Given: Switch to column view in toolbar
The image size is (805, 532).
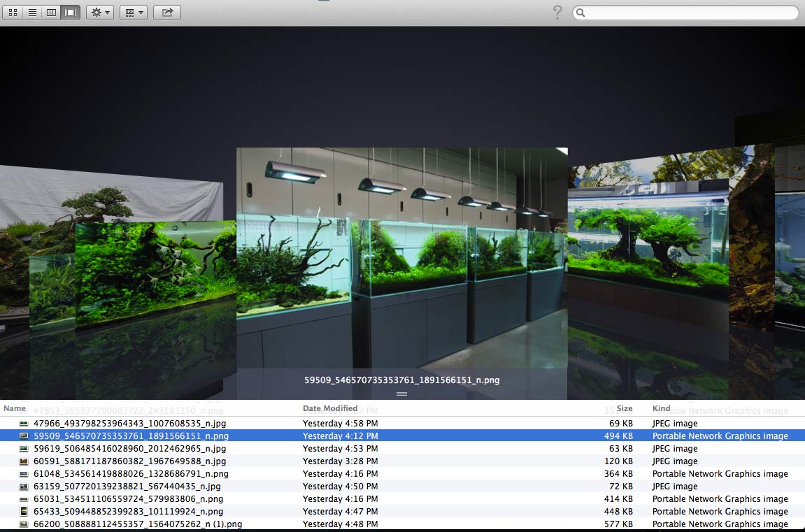Looking at the screenshot, I should pyautogui.click(x=51, y=13).
